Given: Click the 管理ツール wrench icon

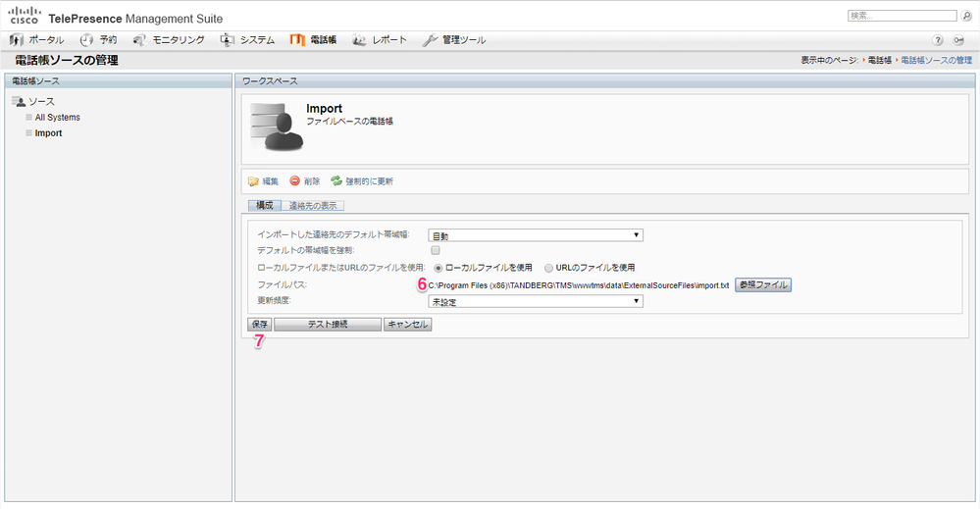Looking at the screenshot, I should [430, 40].
